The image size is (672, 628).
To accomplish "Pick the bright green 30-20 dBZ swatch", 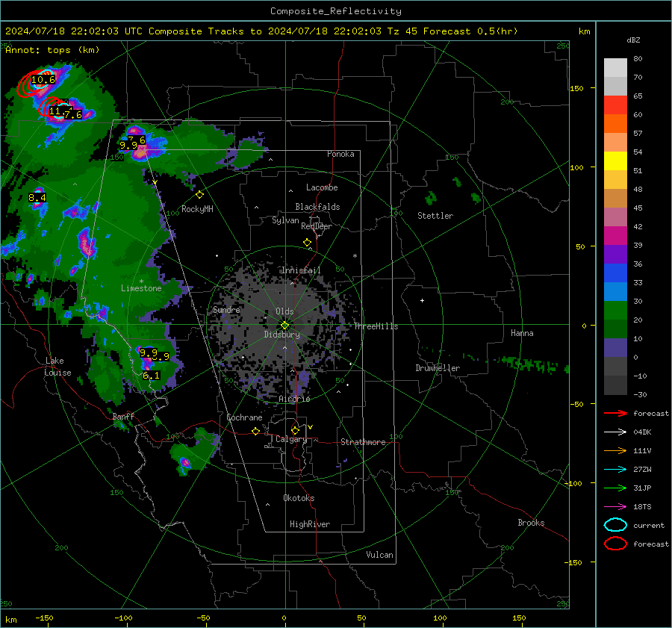I will (615, 311).
